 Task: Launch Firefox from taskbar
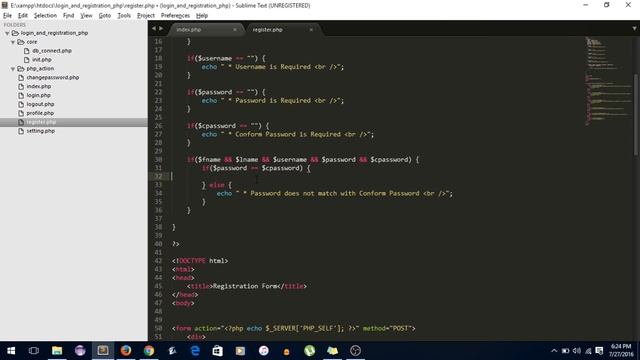[x=126, y=351]
